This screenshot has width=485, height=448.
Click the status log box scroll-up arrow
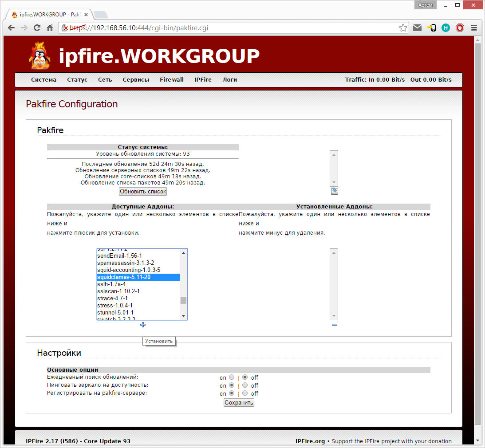(x=334, y=155)
